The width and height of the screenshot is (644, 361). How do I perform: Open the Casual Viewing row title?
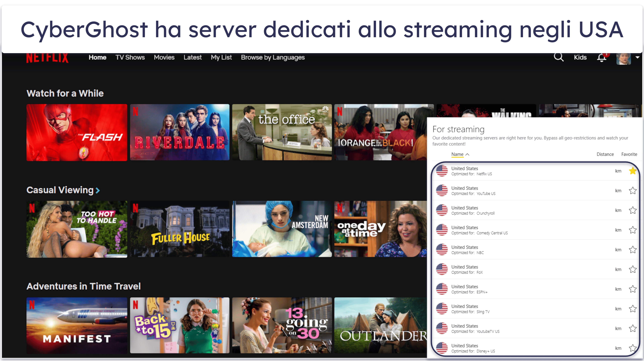60,190
